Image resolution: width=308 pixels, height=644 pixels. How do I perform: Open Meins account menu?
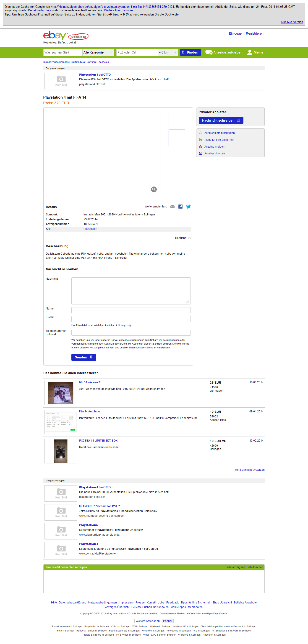tap(255, 52)
